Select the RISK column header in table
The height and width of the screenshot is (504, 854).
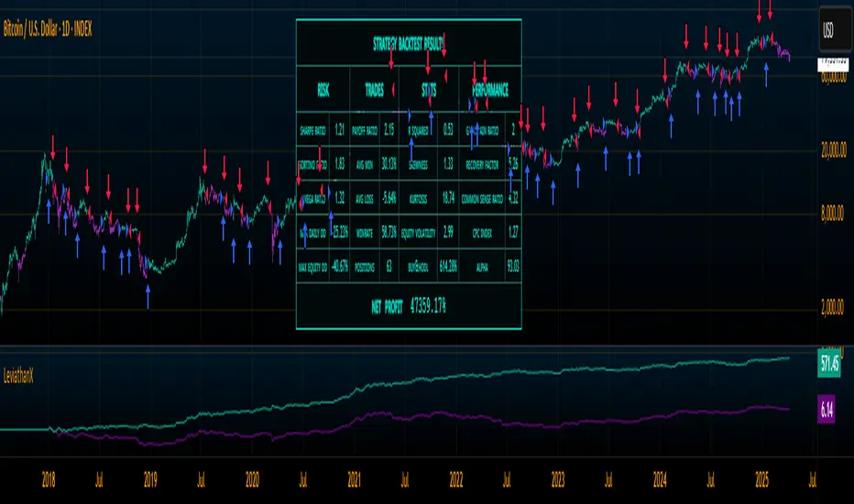click(323, 92)
